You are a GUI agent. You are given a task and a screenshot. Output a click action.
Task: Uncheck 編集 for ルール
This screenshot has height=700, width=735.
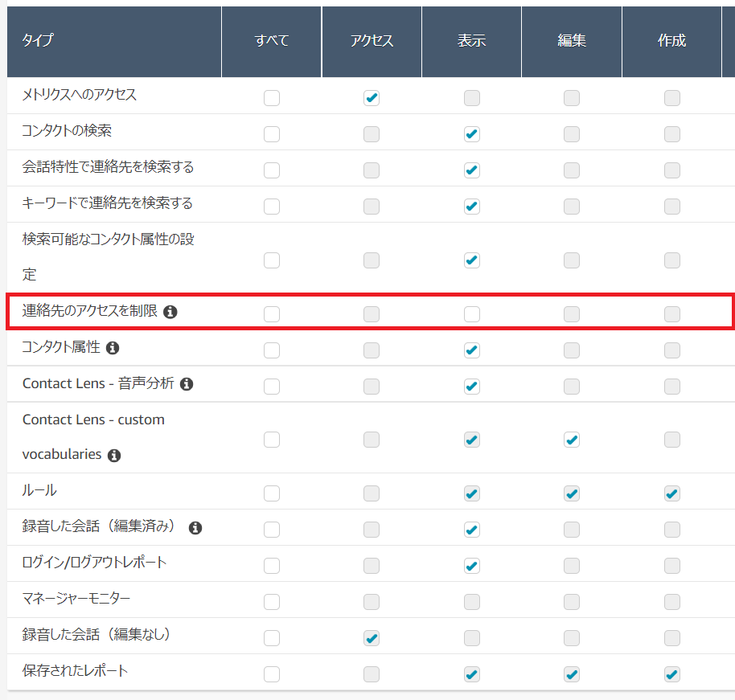(572, 493)
